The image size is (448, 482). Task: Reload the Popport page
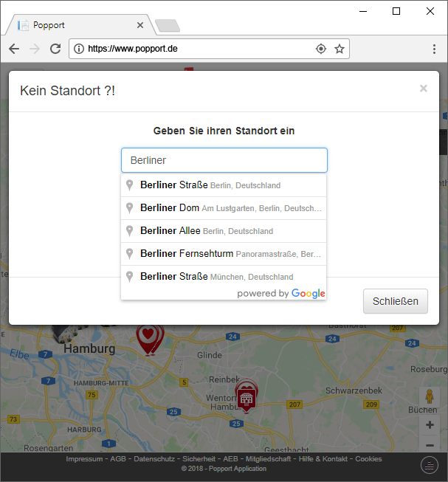pos(55,49)
